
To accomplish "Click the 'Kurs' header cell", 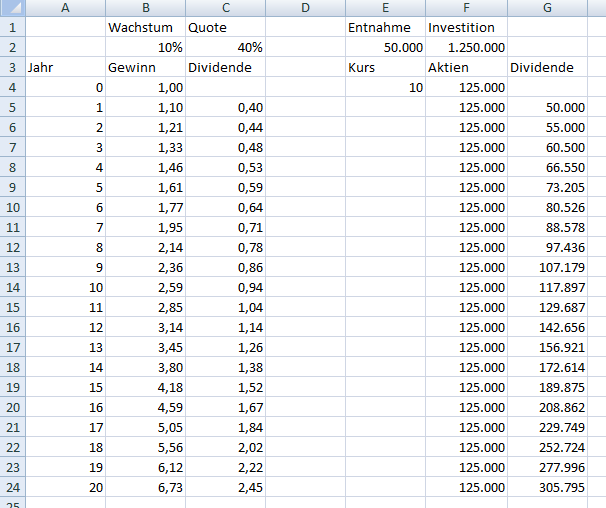I will pyautogui.click(x=385, y=67).
